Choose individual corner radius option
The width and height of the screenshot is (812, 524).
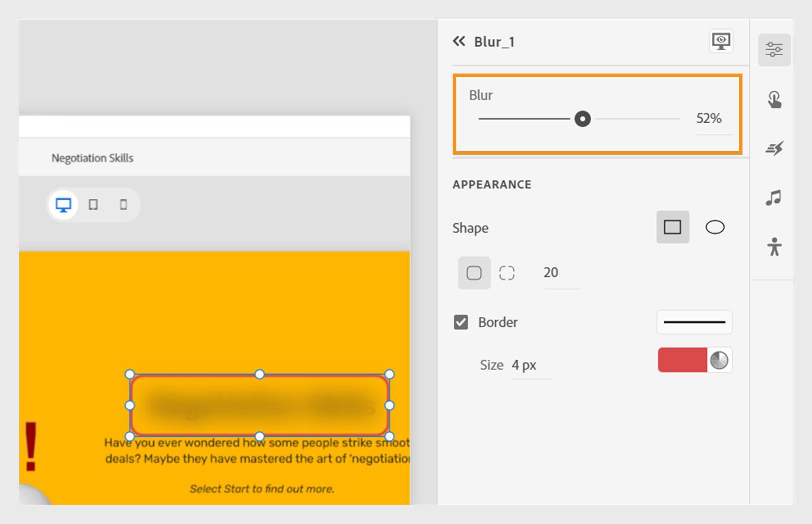[506, 273]
